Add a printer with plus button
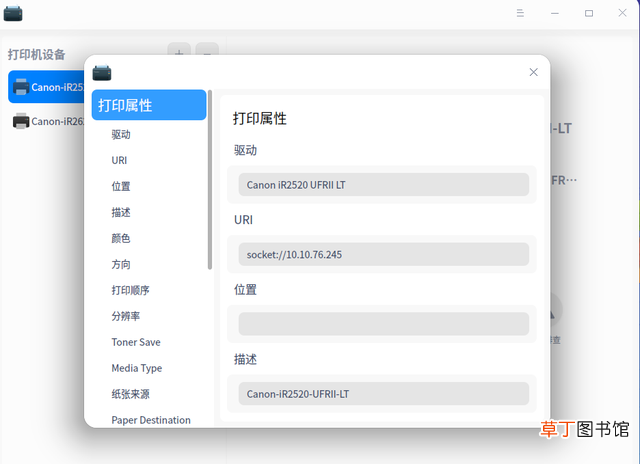The height and width of the screenshot is (464, 640). pos(179,49)
